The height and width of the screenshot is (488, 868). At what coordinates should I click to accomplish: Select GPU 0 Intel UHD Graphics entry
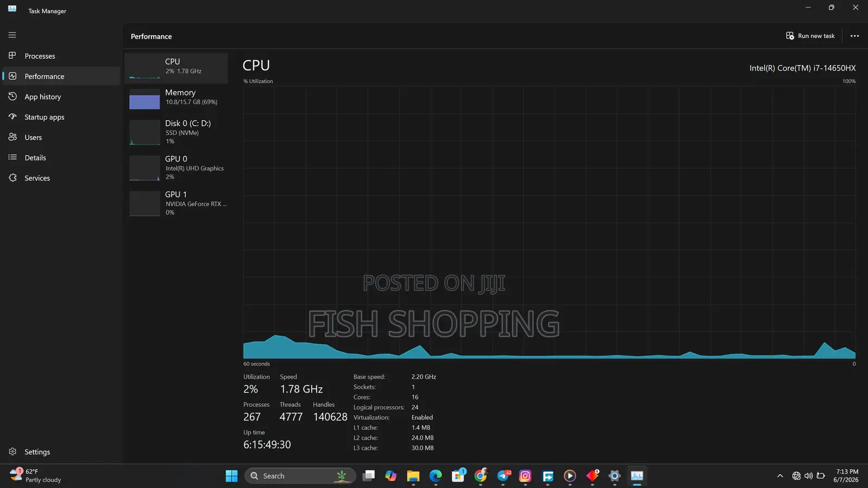pyautogui.click(x=176, y=168)
